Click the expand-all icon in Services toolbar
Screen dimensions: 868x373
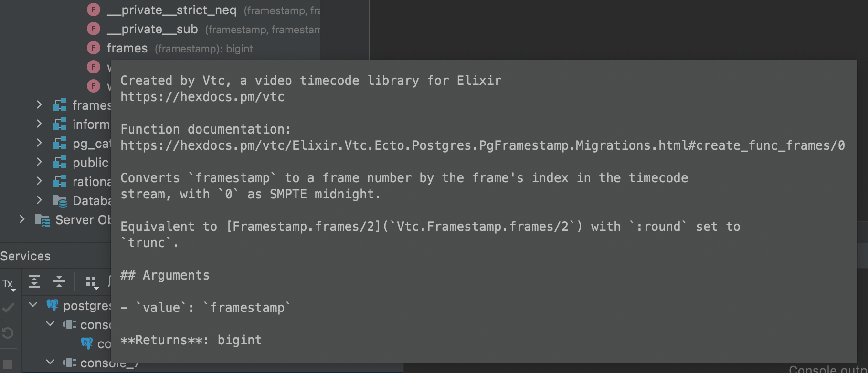pyautogui.click(x=34, y=282)
